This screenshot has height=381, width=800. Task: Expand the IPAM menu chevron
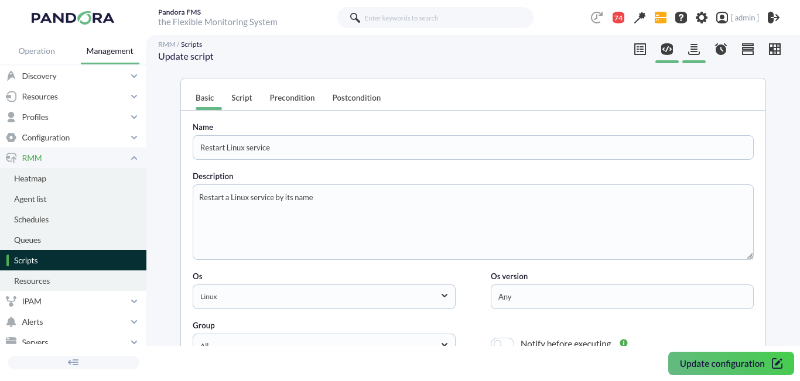click(134, 301)
